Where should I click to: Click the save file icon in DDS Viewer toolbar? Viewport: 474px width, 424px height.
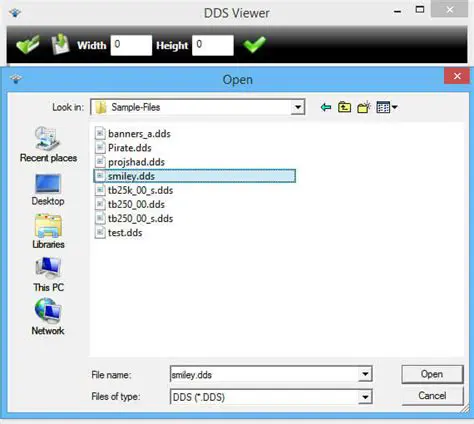[60, 44]
